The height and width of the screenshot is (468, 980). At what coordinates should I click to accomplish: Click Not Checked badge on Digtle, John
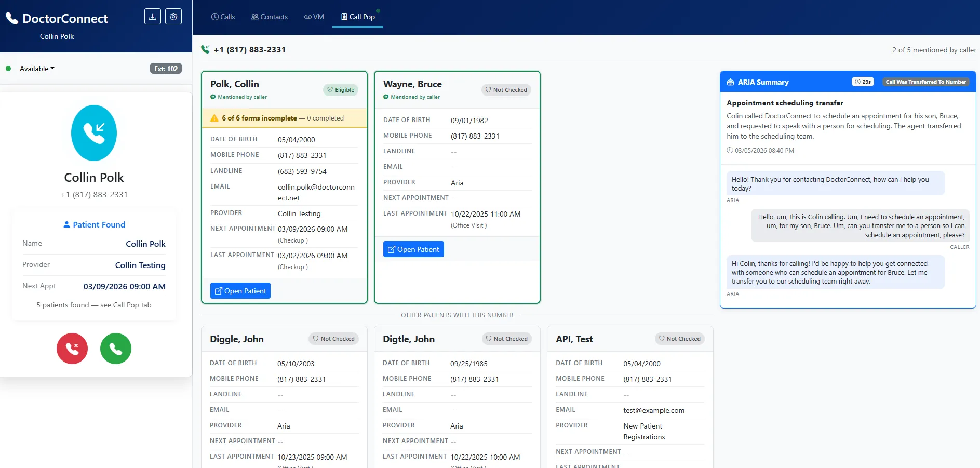(x=506, y=339)
